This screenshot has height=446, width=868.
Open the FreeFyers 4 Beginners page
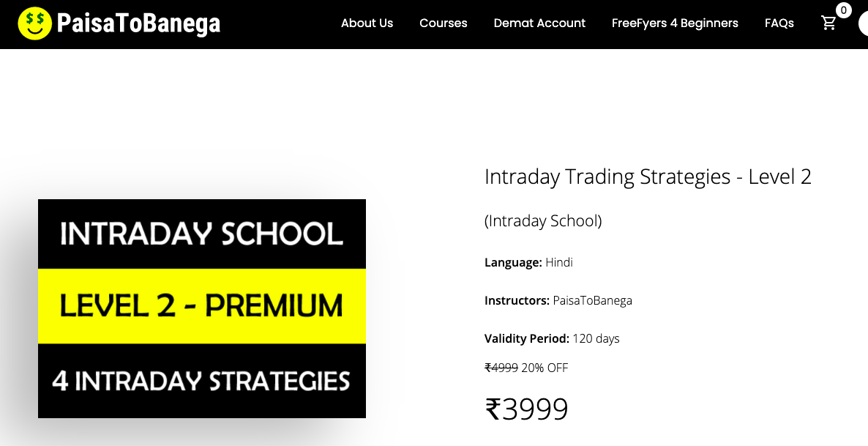[x=675, y=23]
